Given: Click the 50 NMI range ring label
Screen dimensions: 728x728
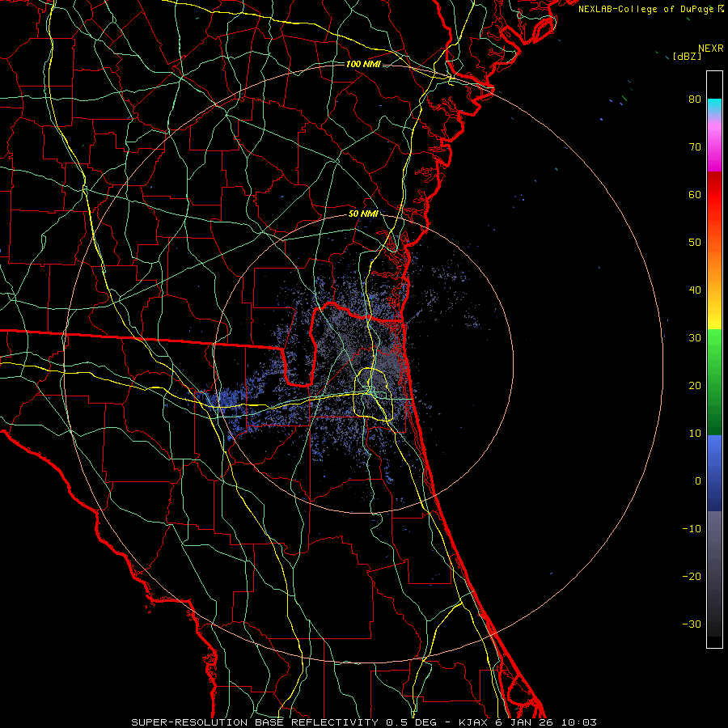Looking at the screenshot, I should (363, 214).
